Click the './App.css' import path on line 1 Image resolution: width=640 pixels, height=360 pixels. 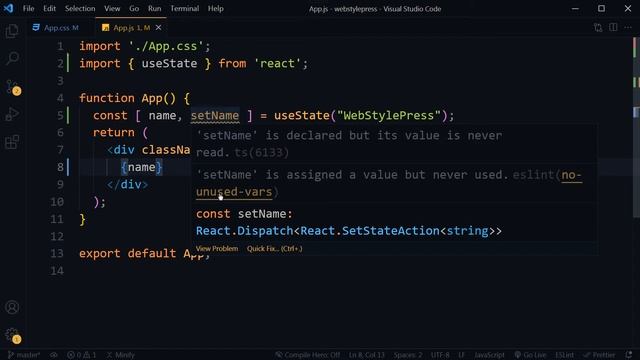tap(166, 46)
